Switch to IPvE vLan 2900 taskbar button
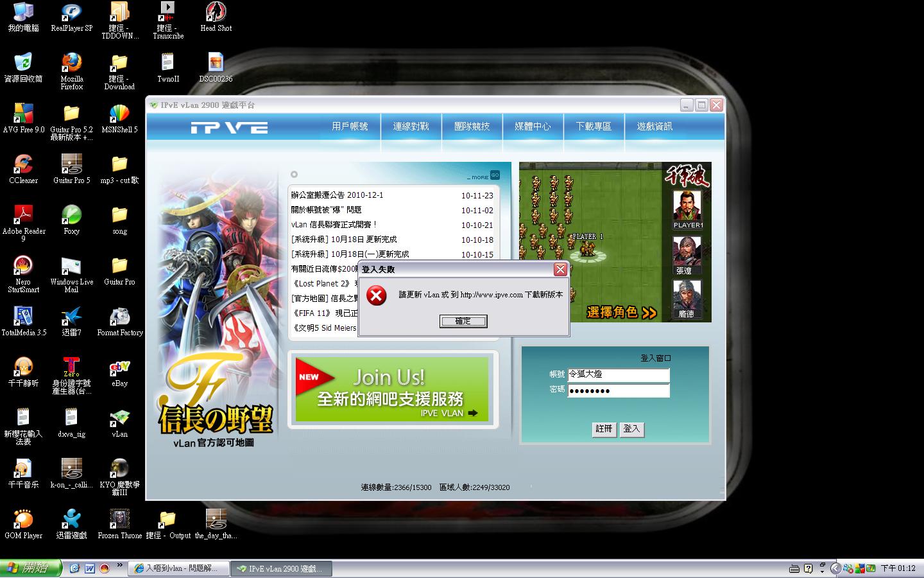 point(282,568)
